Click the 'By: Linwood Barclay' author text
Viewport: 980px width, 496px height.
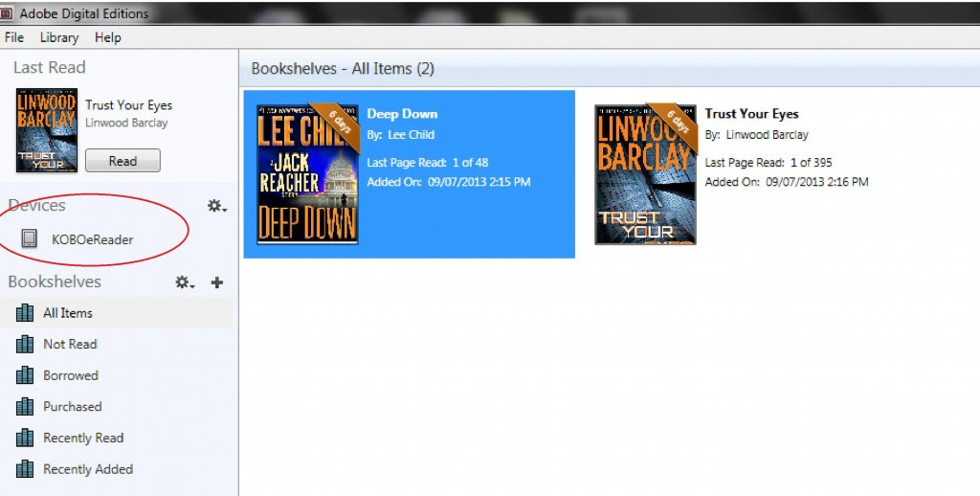(x=756, y=134)
